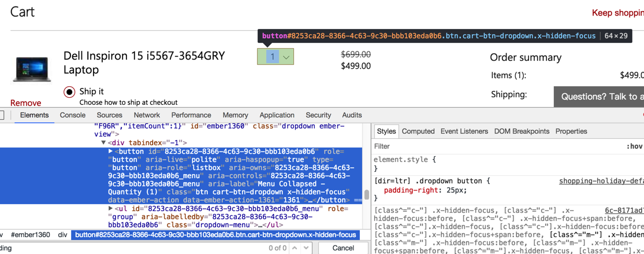644x254 pixels.
Task: Select the div breadcrumb item
Action: [62, 235]
